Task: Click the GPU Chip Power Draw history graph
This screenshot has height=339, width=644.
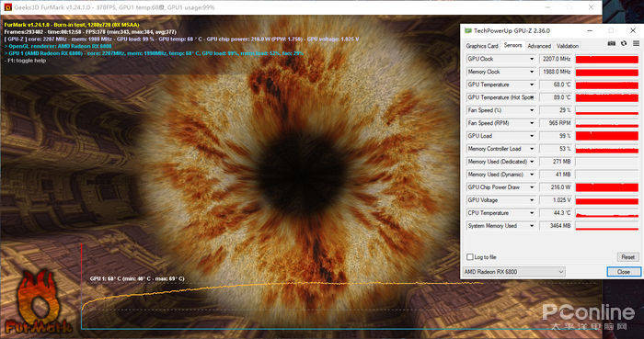Action: pos(607,187)
